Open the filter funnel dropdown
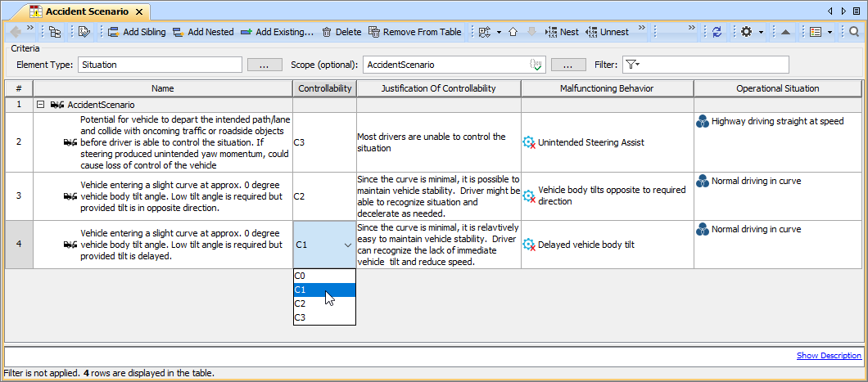 [631, 65]
